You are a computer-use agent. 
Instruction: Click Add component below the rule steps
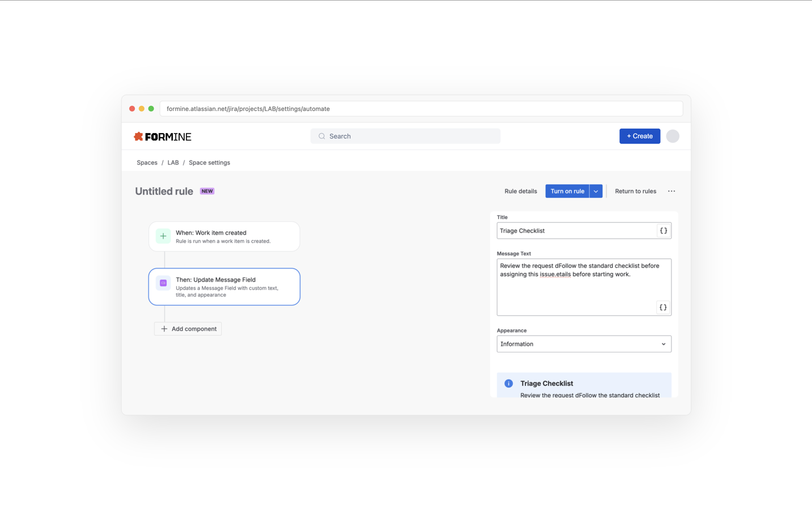point(188,329)
